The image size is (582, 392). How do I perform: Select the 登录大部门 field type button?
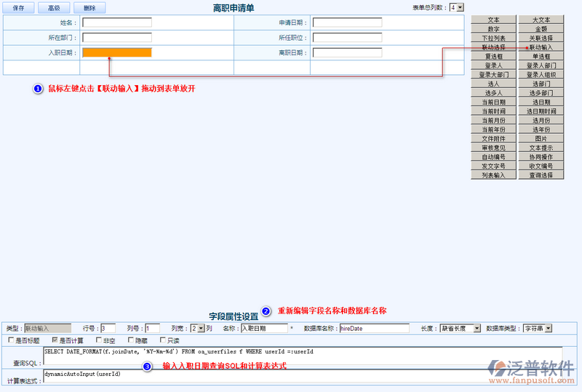tap(494, 75)
